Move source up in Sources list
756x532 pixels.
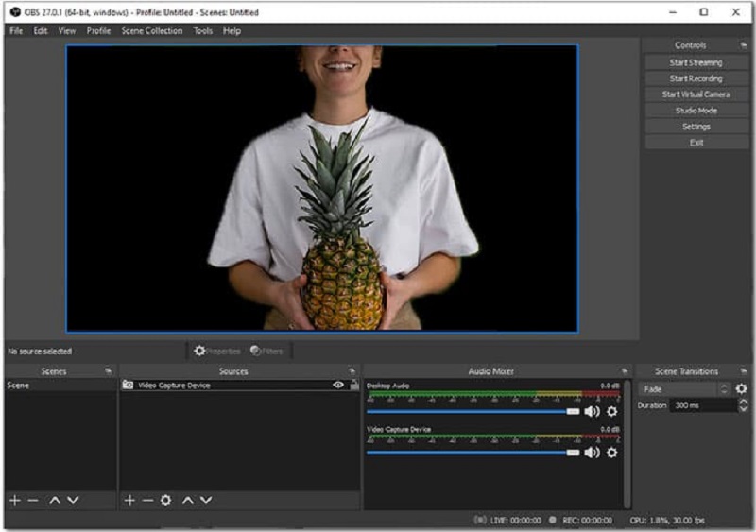(x=187, y=500)
